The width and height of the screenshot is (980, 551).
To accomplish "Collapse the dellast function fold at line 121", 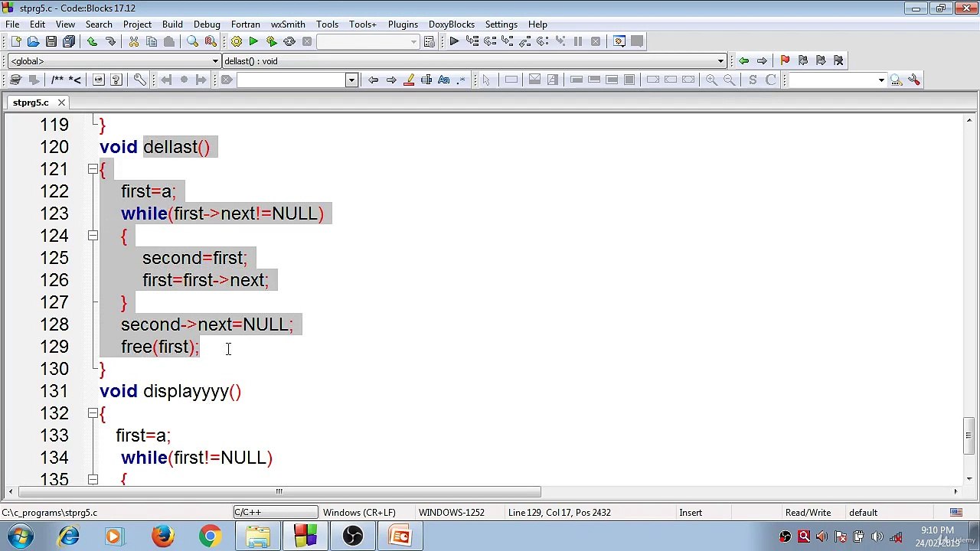I will click(x=93, y=169).
